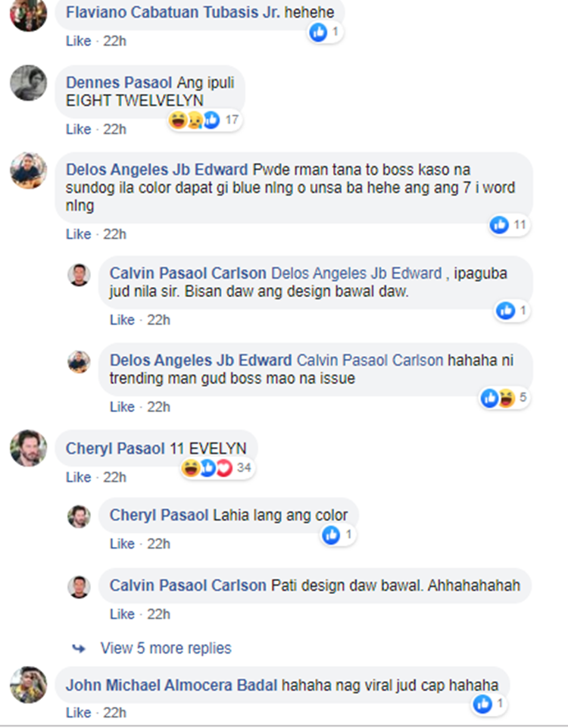Open reactions showing 34 on Cheryl Pasaol's comment

[x=217, y=467]
